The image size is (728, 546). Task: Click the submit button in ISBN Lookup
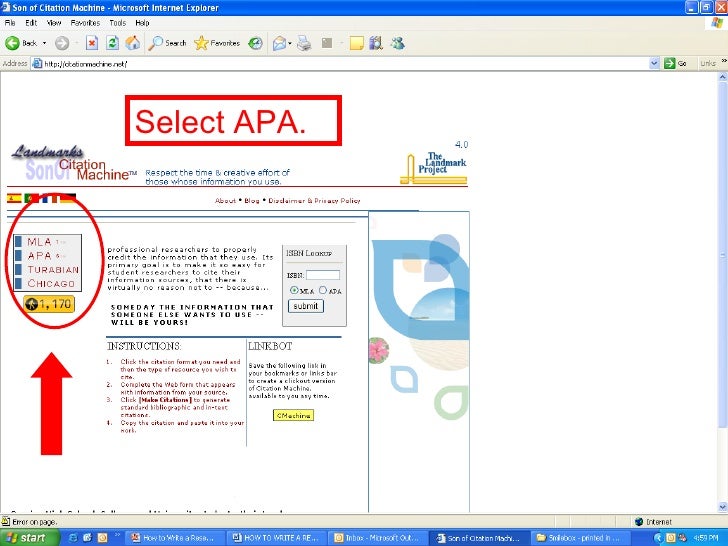306,306
